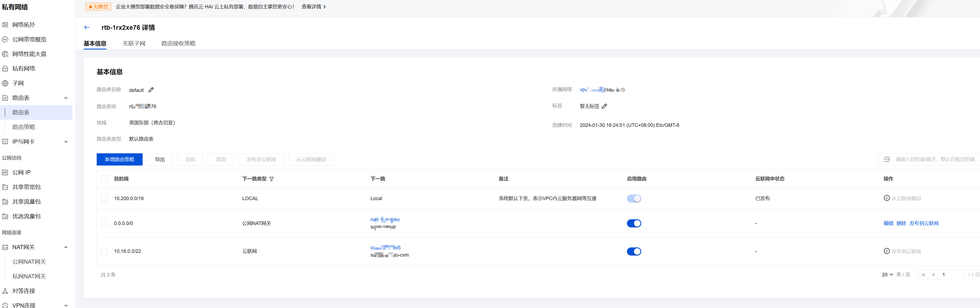The height and width of the screenshot is (308, 980).
Task: Open 网络拓扑 from the sidebar
Action: [24, 25]
